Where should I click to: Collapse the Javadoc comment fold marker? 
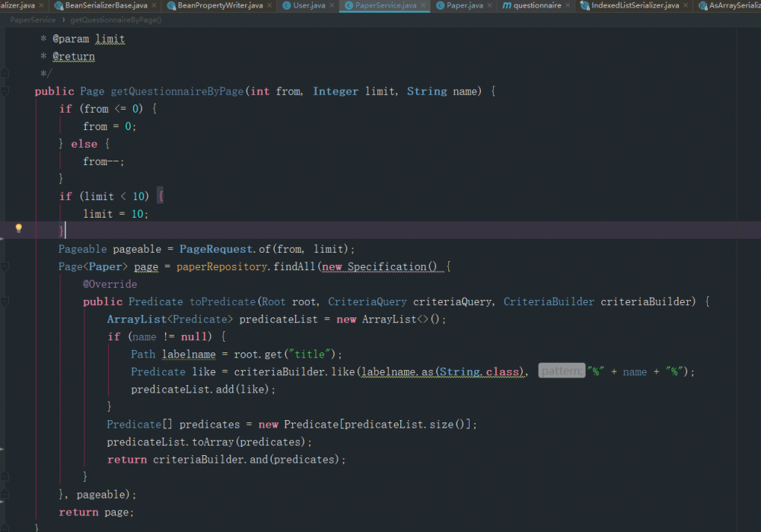pos(5,74)
